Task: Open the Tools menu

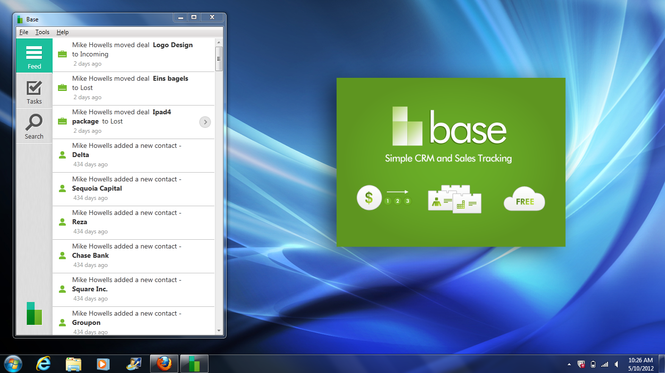Action: [42, 32]
